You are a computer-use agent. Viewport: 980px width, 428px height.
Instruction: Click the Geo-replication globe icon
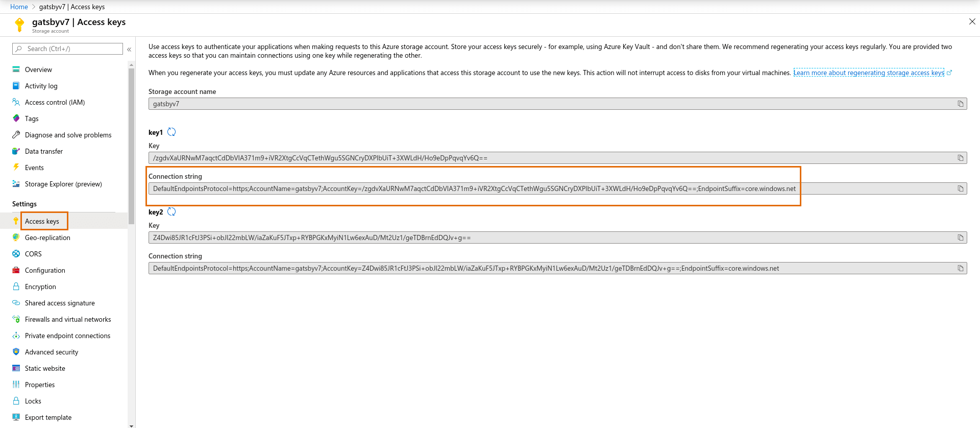point(16,237)
